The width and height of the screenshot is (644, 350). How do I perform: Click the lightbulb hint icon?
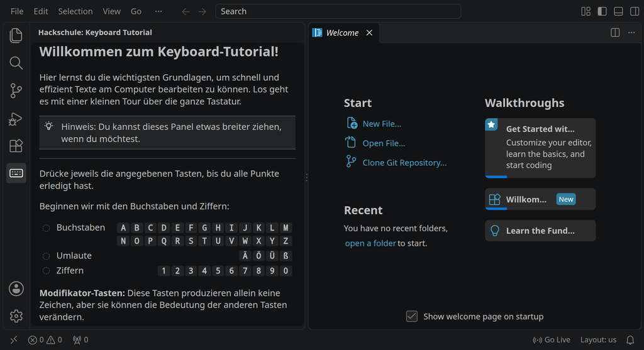point(49,126)
